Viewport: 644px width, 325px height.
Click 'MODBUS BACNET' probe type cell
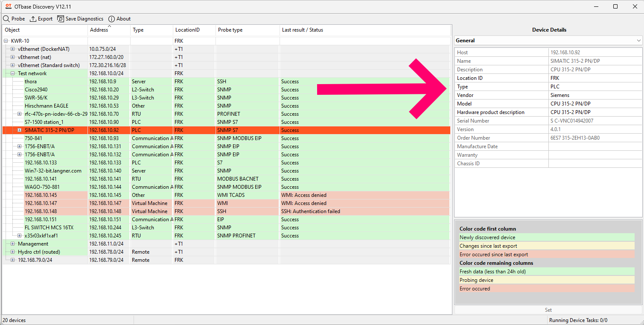tap(248, 179)
